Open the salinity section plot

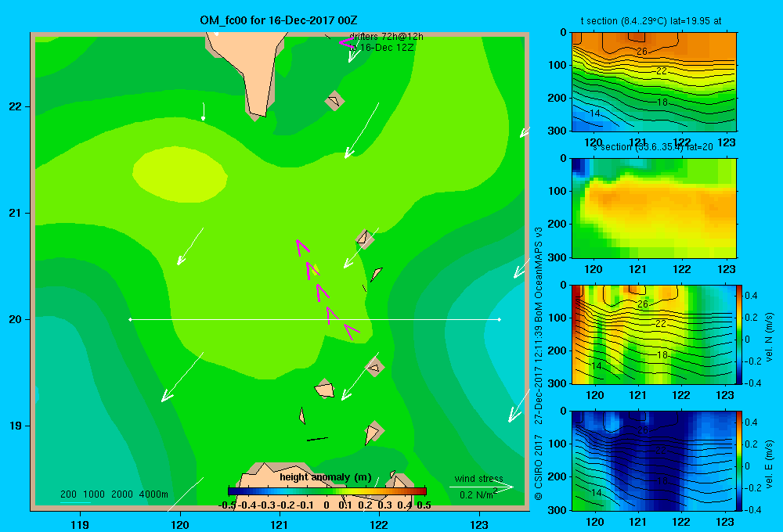pos(654,208)
